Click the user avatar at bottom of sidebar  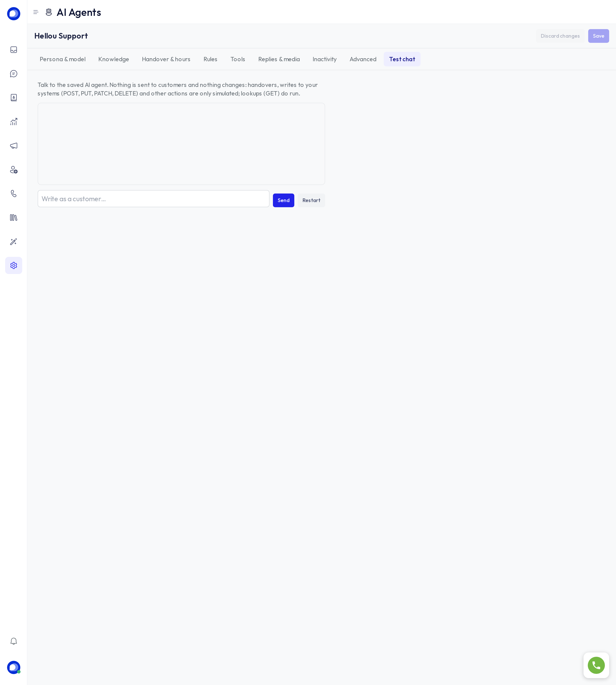pos(13,667)
